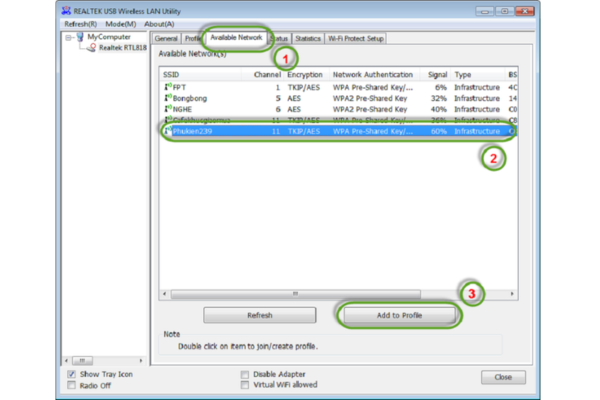Switch to the Profile tab
The width and height of the screenshot is (600, 400).
192,39
